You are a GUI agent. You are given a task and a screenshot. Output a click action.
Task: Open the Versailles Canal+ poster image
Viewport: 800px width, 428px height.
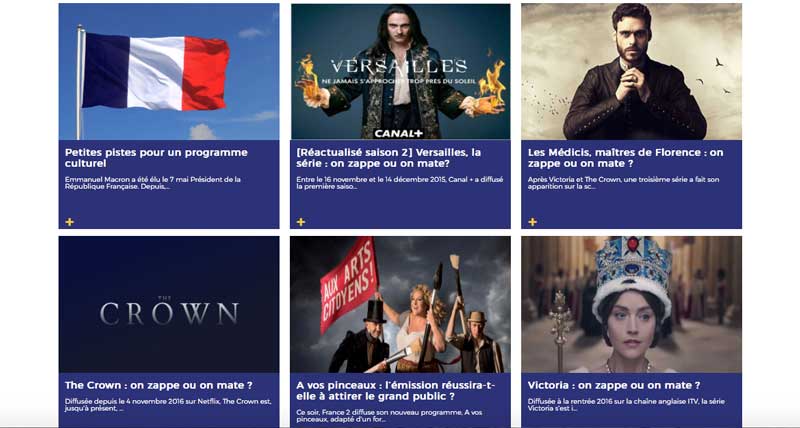[x=401, y=71]
